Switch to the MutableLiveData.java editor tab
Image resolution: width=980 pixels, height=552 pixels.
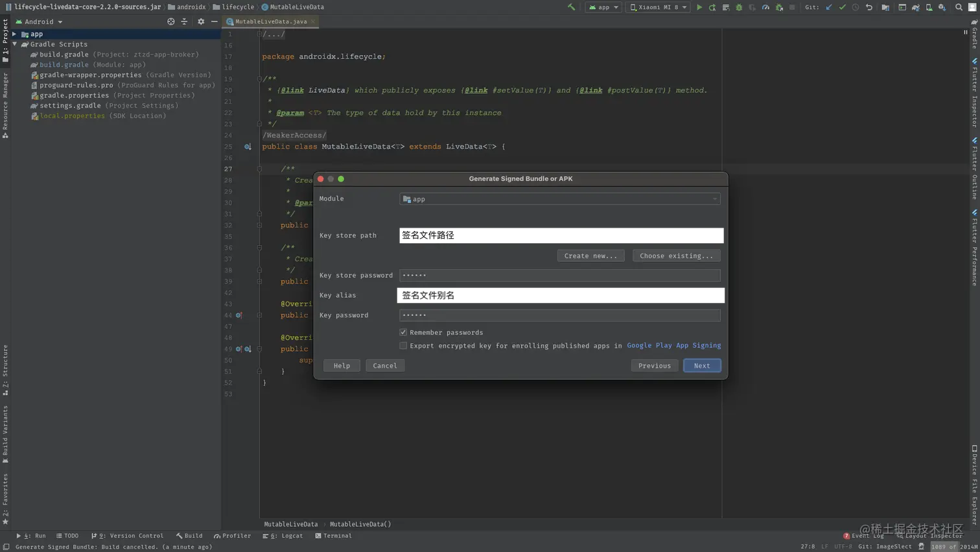pyautogui.click(x=270, y=21)
